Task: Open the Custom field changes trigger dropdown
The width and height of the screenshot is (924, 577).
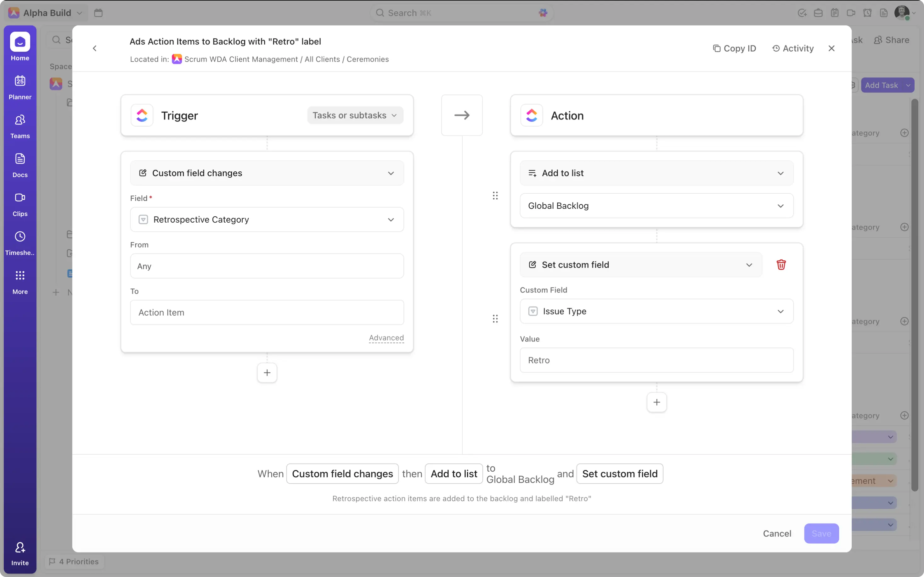Action: pyautogui.click(x=267, y=173)
